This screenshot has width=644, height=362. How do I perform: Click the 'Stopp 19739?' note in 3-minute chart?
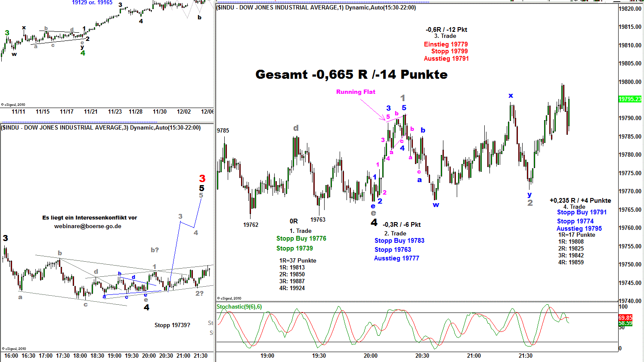pos(172,325)
